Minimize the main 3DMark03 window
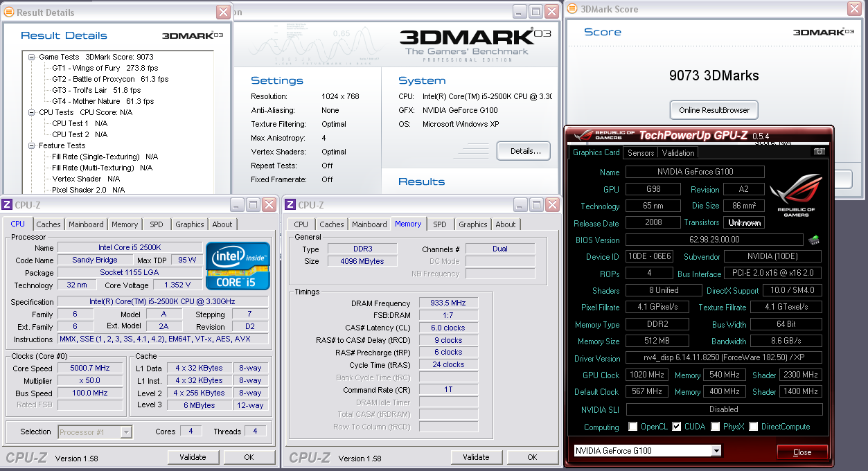This screenshot has height=471, width=868. [x=519, y=11]
